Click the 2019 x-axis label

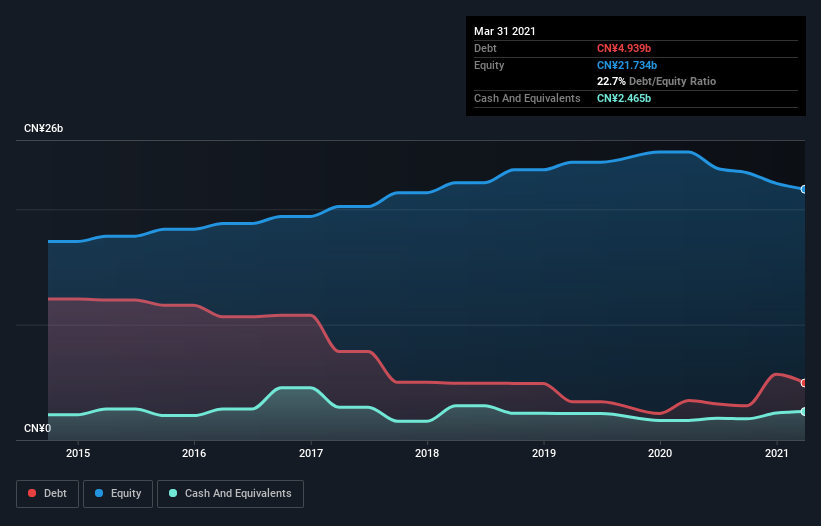544,453
